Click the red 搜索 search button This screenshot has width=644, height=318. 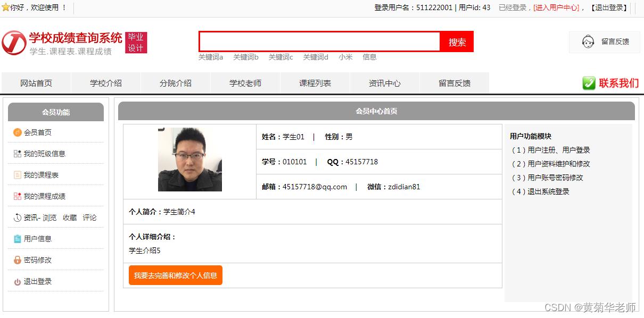[x=456, y=41]
